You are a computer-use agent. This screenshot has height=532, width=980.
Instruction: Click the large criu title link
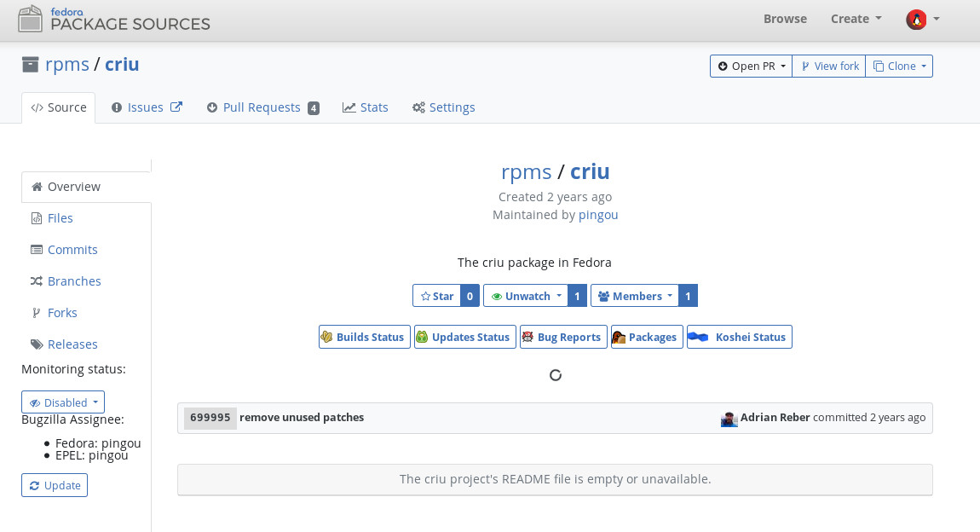point(590,171)
